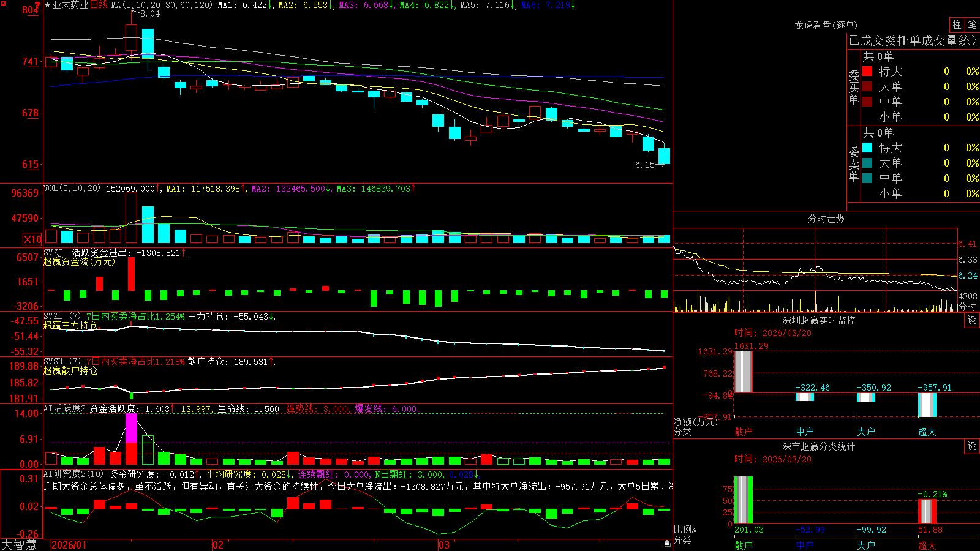
Task: Click the MA(5,10,20,30,60,120) indicator parameters
Action: tap(162, 5)
